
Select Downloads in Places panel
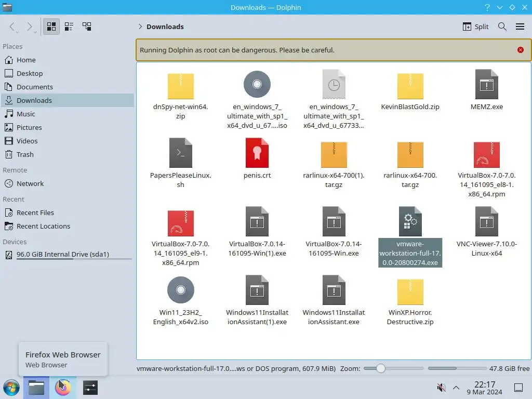pos(67,100)
